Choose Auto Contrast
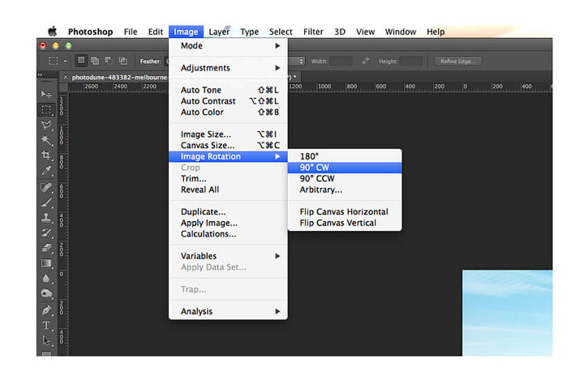 tap(228, 101)
